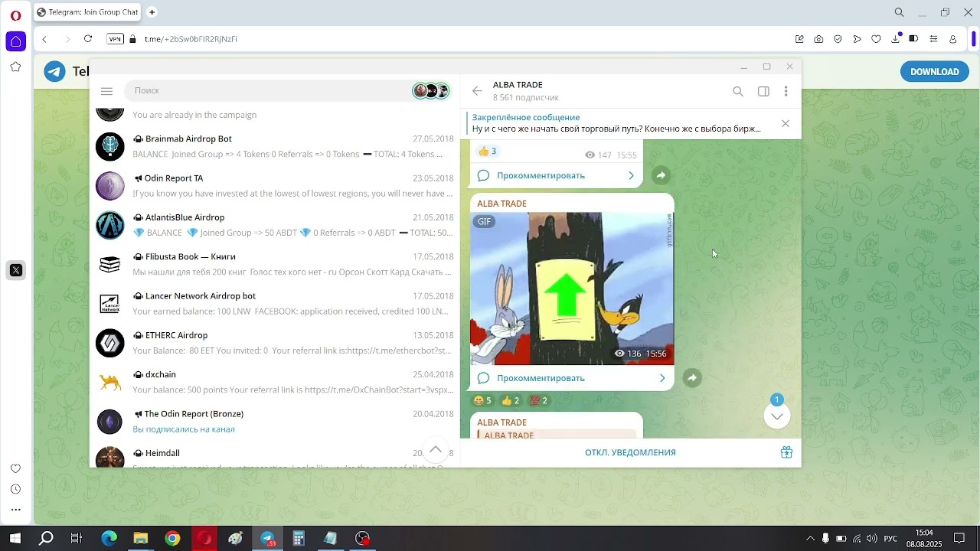Go back in Opera browser

tap(44, 39)
